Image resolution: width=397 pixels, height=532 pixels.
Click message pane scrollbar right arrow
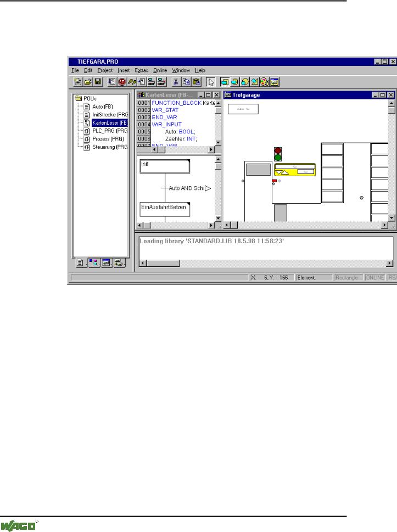coord(389,264)
